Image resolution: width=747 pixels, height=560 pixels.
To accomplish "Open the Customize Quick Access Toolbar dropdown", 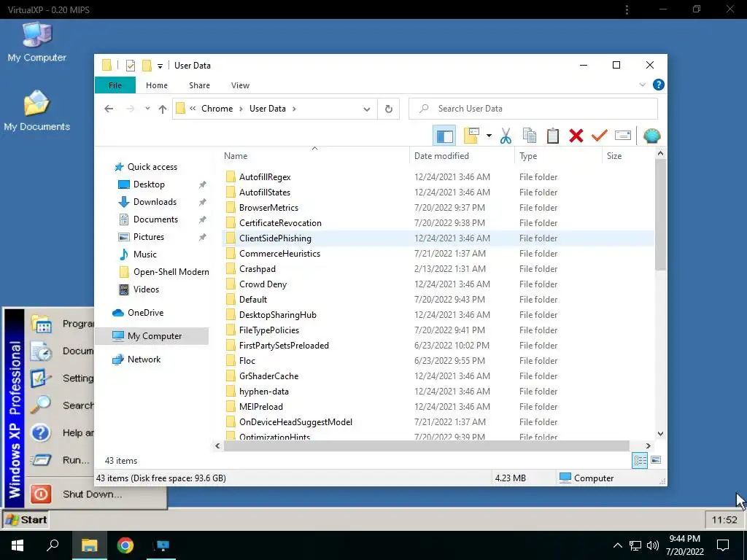I will [160, 66].
